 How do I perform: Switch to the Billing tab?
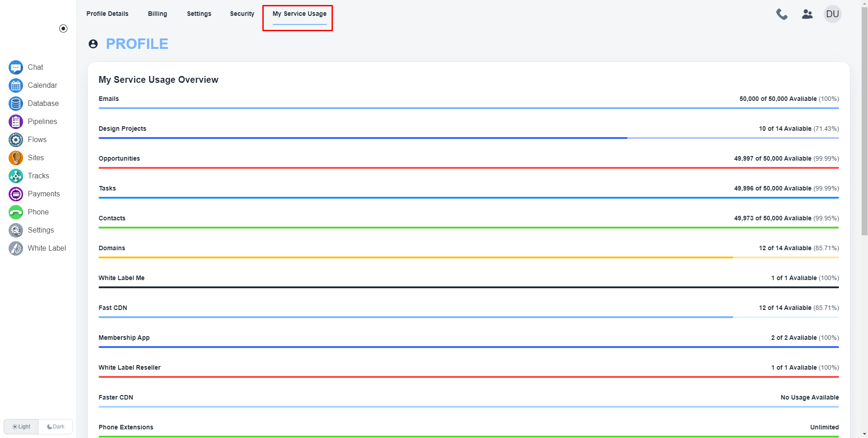157,14
